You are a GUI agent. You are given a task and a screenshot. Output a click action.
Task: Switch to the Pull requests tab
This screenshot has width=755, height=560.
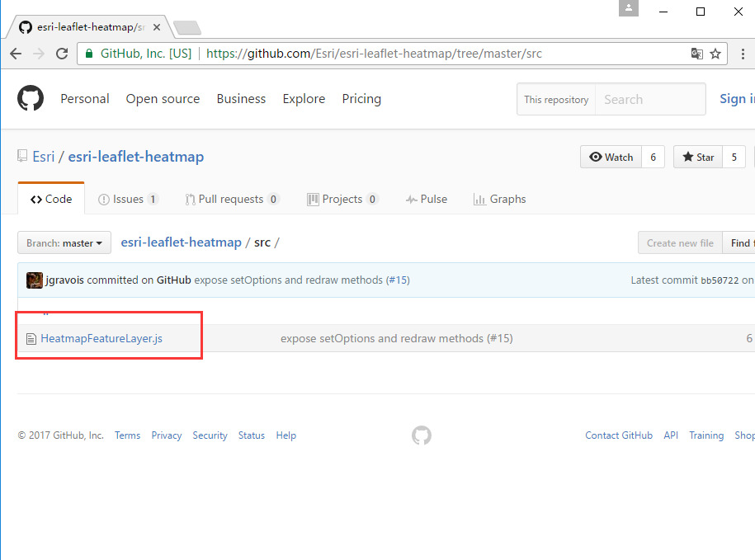[x=232, y=200]
